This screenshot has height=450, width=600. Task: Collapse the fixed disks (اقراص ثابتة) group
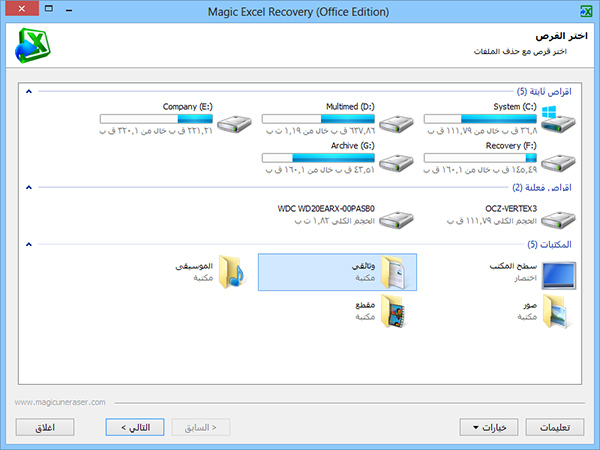coord(29,91)
